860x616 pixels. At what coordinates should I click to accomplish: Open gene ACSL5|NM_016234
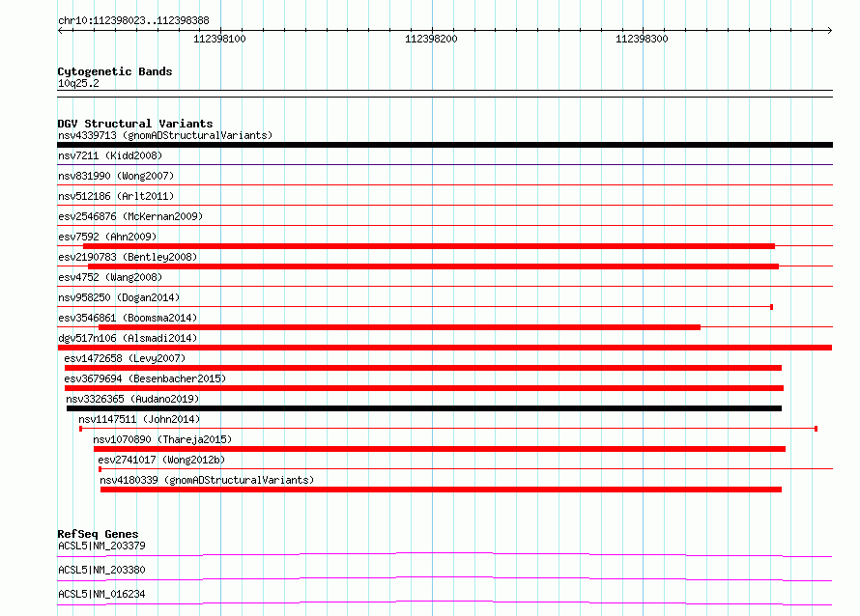102,594
